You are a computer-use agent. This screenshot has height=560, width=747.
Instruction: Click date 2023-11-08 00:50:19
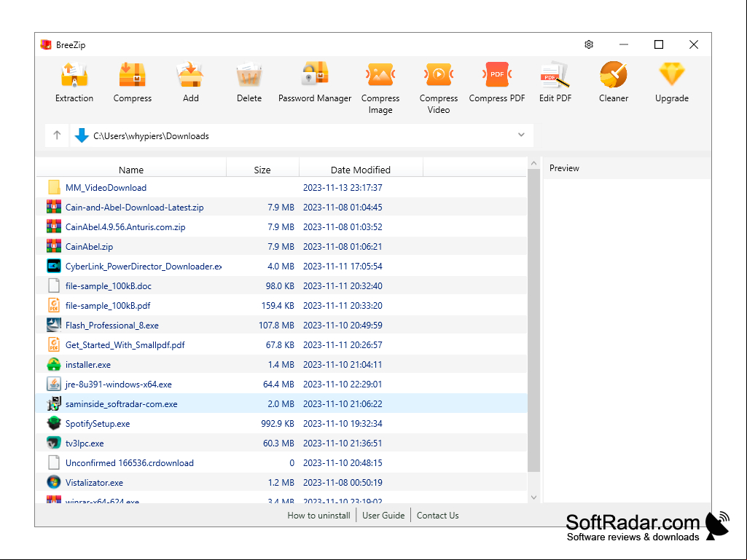[x=343, y=482]
